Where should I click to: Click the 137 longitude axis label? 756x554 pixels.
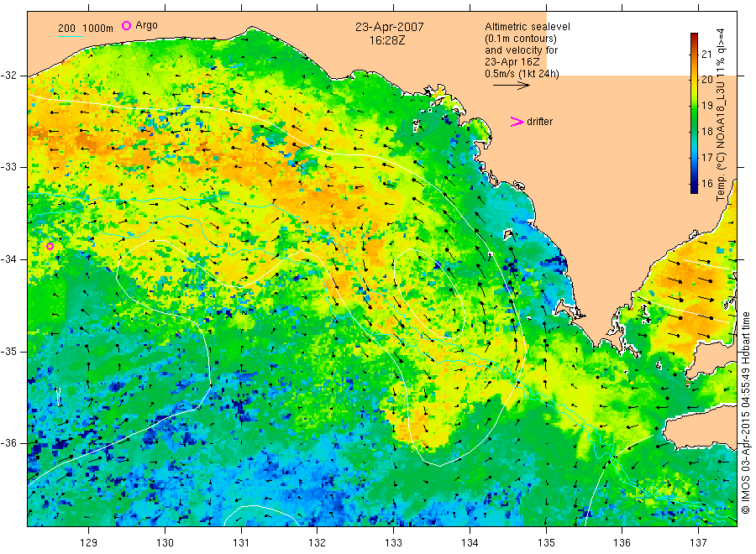(x=698, y=543)
